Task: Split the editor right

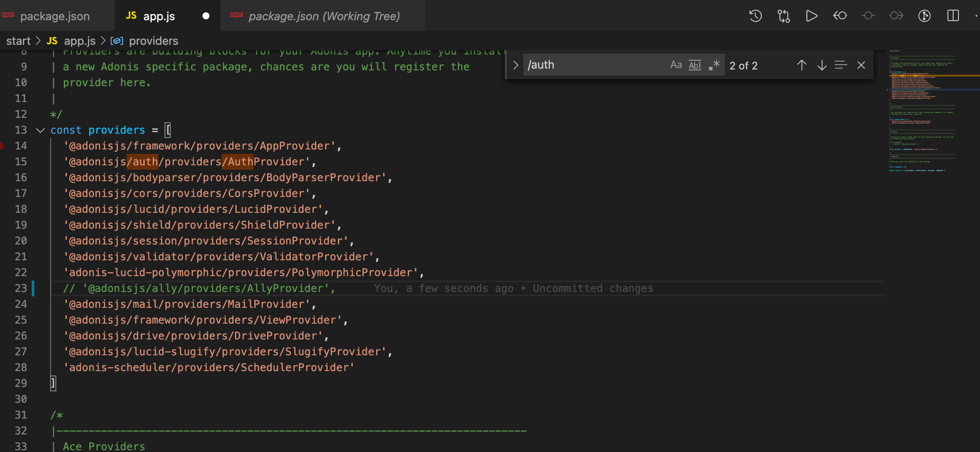Action: pyautogui.click(x=953, y=16)
